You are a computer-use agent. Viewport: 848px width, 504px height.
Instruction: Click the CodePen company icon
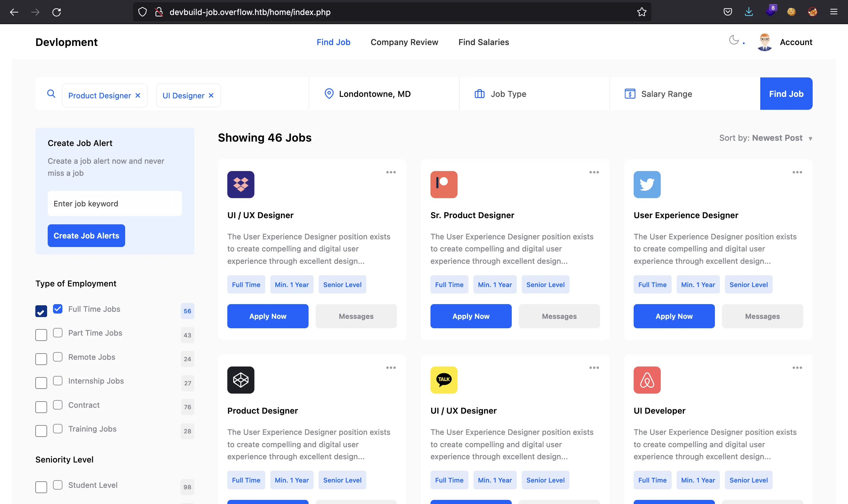[241, 380]
